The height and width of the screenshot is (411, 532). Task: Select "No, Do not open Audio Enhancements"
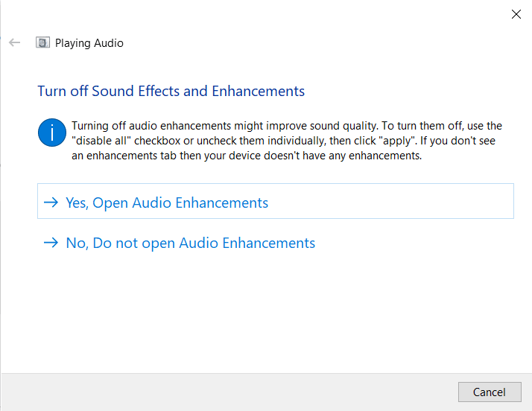(190, 243)
